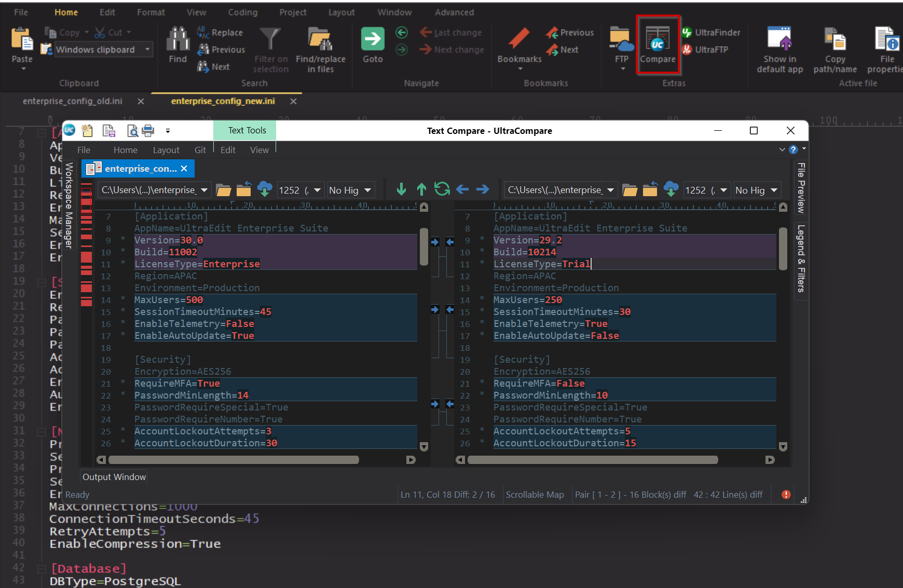Click Find/replace in files button

click(x=320, y=50)
